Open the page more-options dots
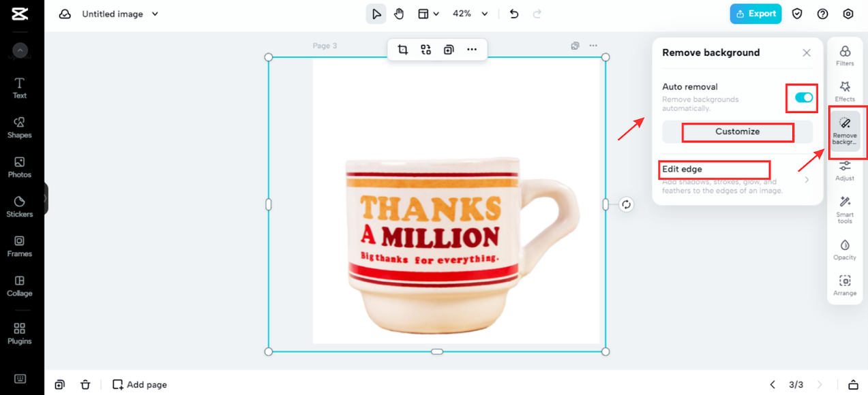 point(593,46)
